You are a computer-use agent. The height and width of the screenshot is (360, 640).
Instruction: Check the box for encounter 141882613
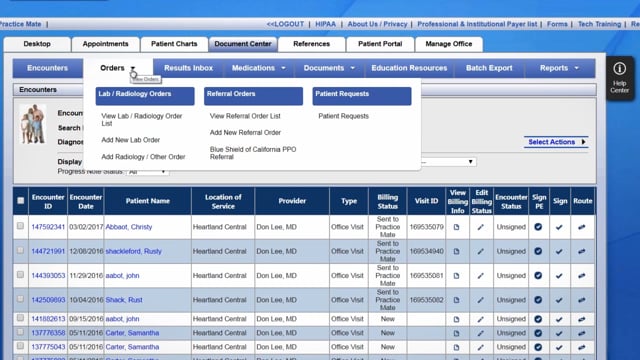20,318
